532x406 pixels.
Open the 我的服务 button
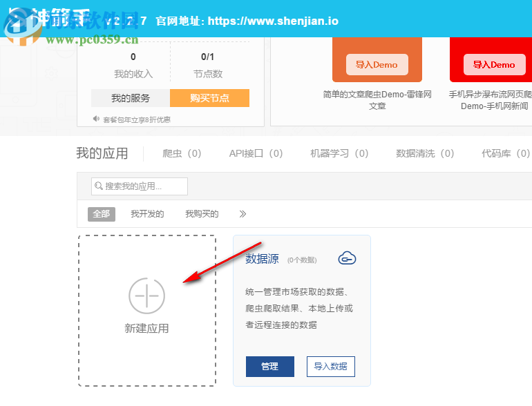131,98
